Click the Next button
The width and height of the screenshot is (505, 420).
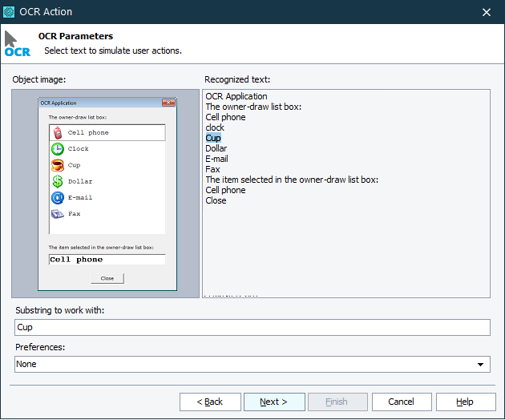[x=273, y=402]
